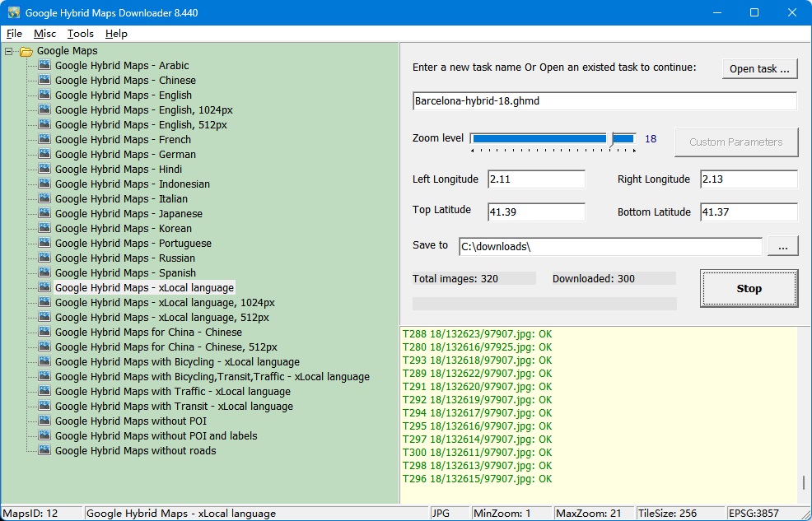Click the icon beside Hybrid Maps without roads
Viewport: 812px width, 521px height.
coord(44,450)
